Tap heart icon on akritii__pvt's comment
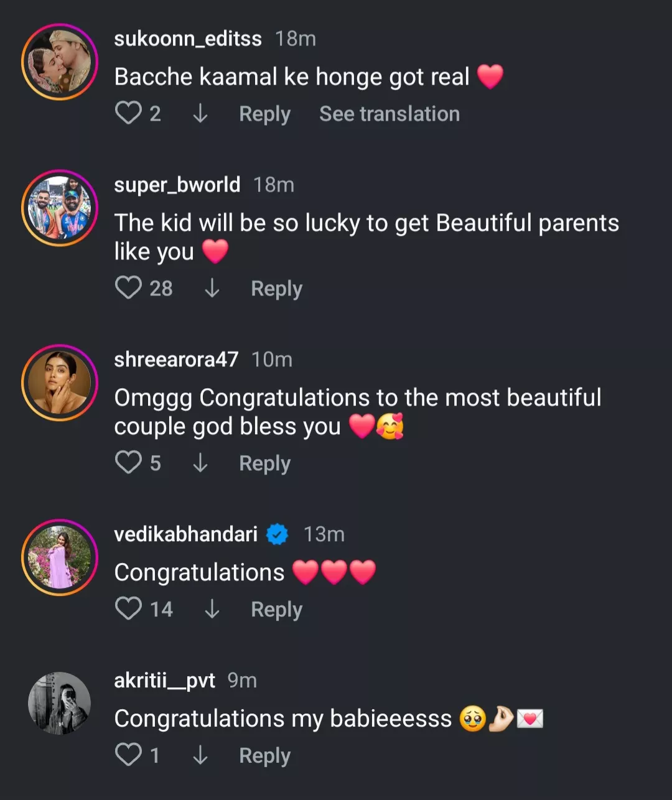The width and height of the screenshot is (672, 800). click(x=128, y=755)
